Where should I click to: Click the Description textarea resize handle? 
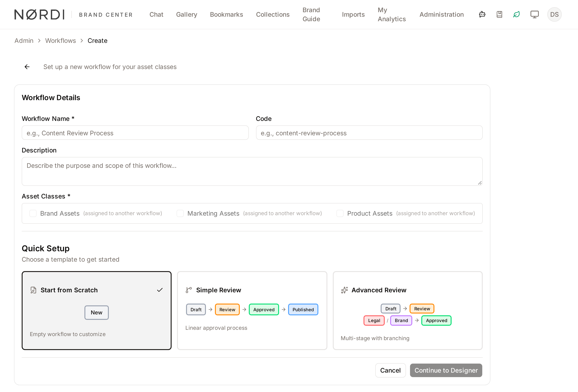480,183
